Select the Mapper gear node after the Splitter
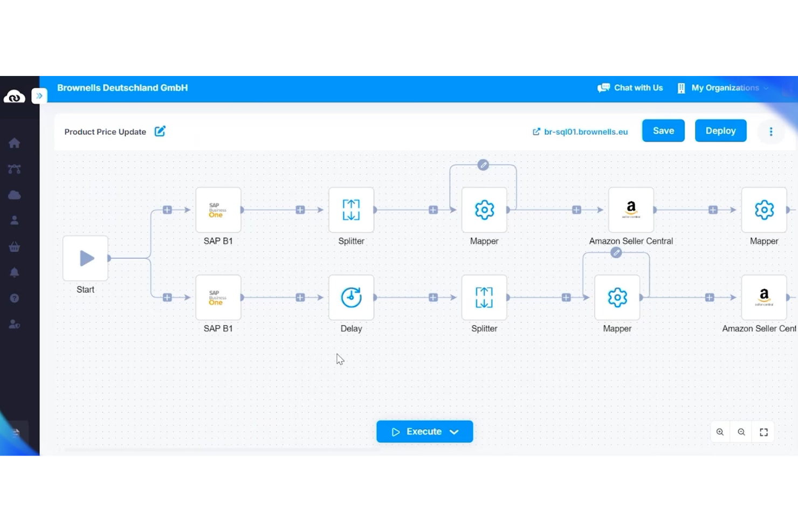The image size is (798, 532). pos(484,210)
